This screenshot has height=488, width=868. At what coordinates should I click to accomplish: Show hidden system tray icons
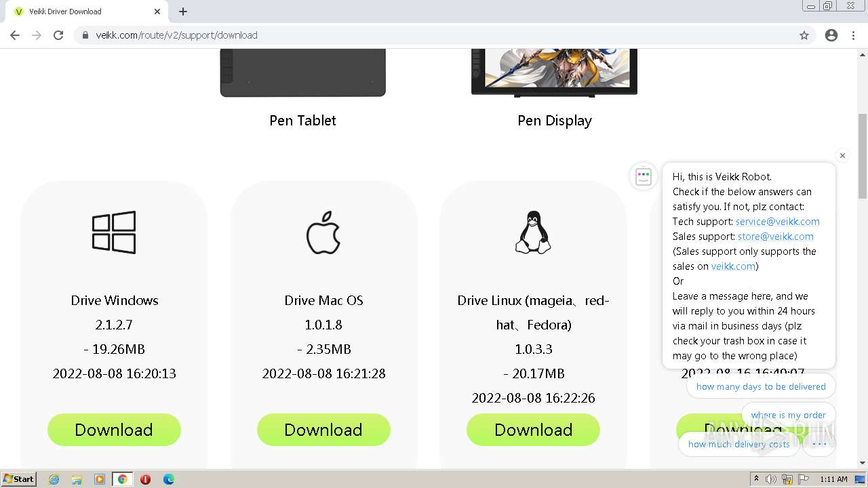(x=756, y=479)
